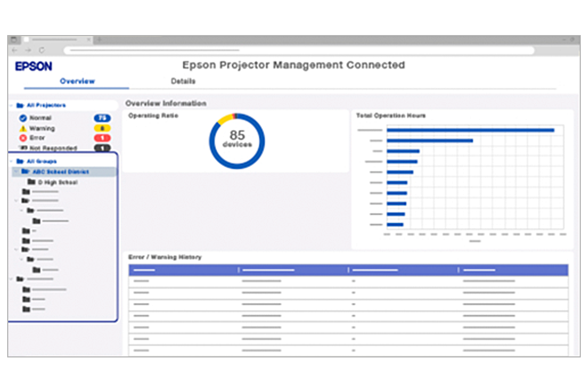Click the yellow Warning count badge
The image size is (588, 392).
click(x=102, y=128)
